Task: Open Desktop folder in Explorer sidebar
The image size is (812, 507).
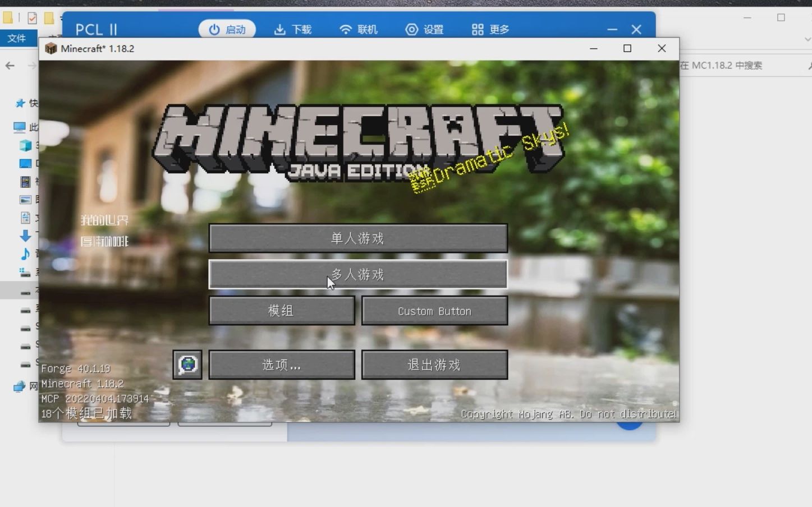Action: 25,163
